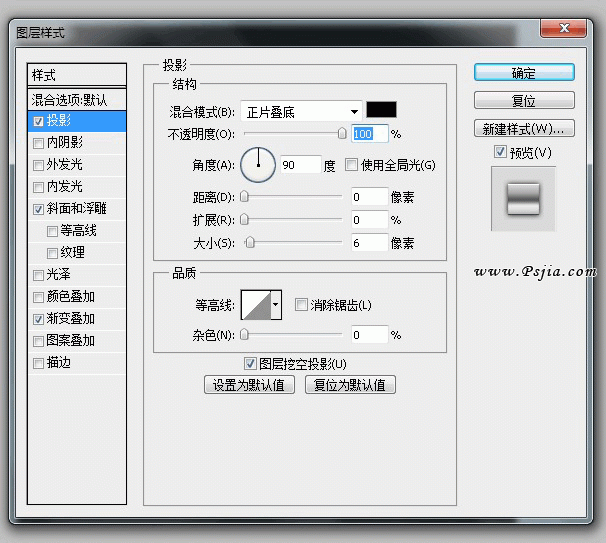Click the 确定 OK button
The width and height of the screenshot is (606, 543).
click(x=524, y=73)
